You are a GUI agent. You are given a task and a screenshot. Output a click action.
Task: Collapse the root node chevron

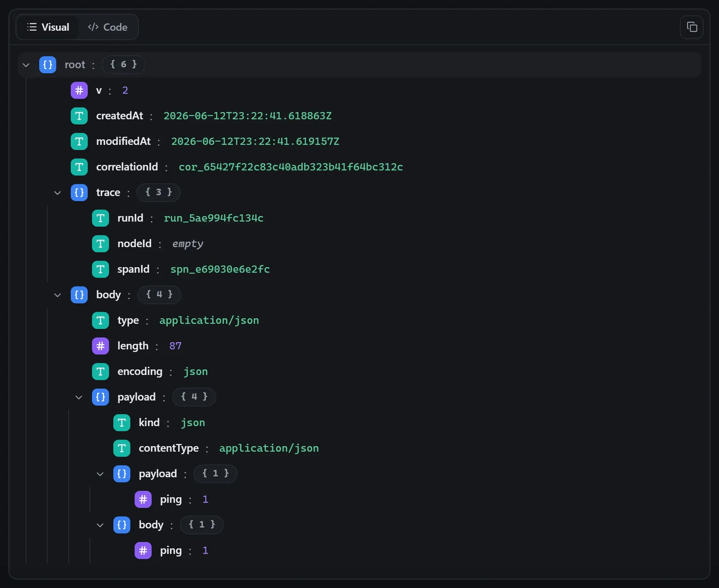click(x=26, y=65)
